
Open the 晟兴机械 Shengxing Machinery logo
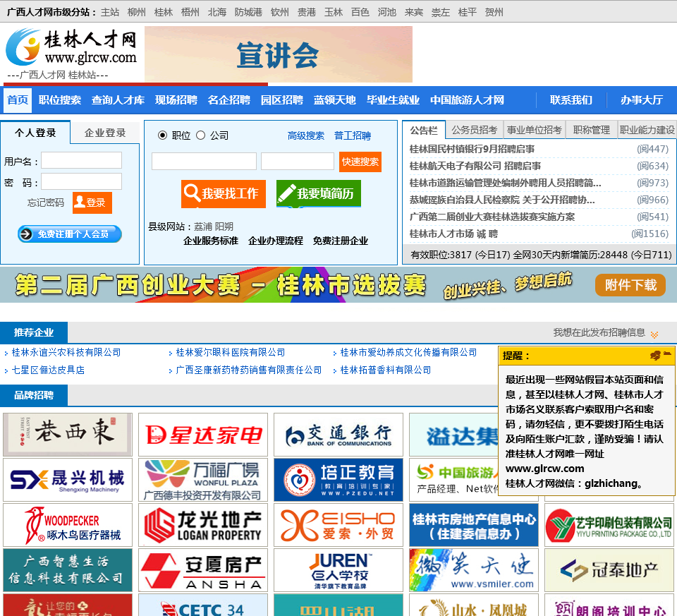68,480
